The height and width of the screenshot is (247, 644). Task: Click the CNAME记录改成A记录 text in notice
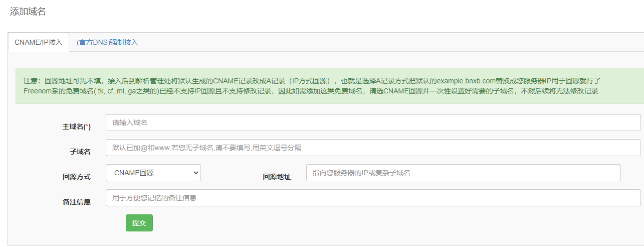tap(248, 81)
